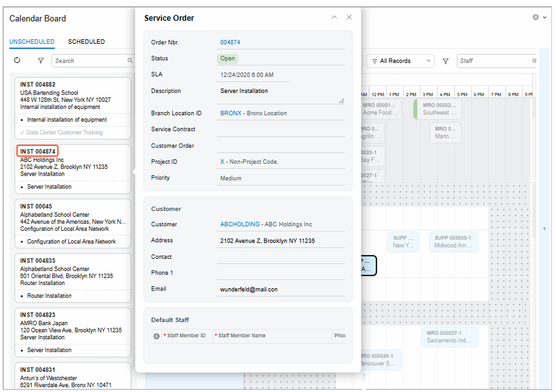
Task: Open the ABCHOLDING customer link
Action: pos(240,224)
